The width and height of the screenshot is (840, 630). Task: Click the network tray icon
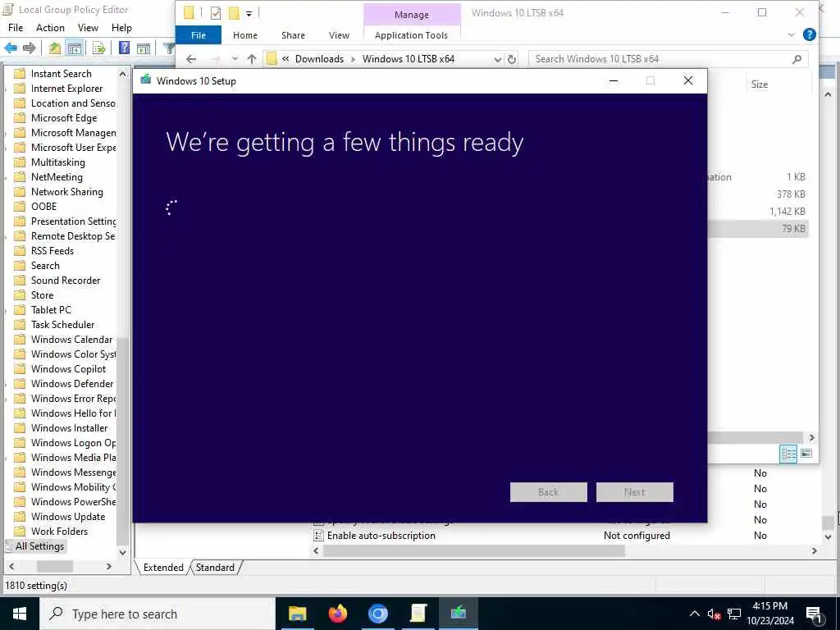(734, 614)
